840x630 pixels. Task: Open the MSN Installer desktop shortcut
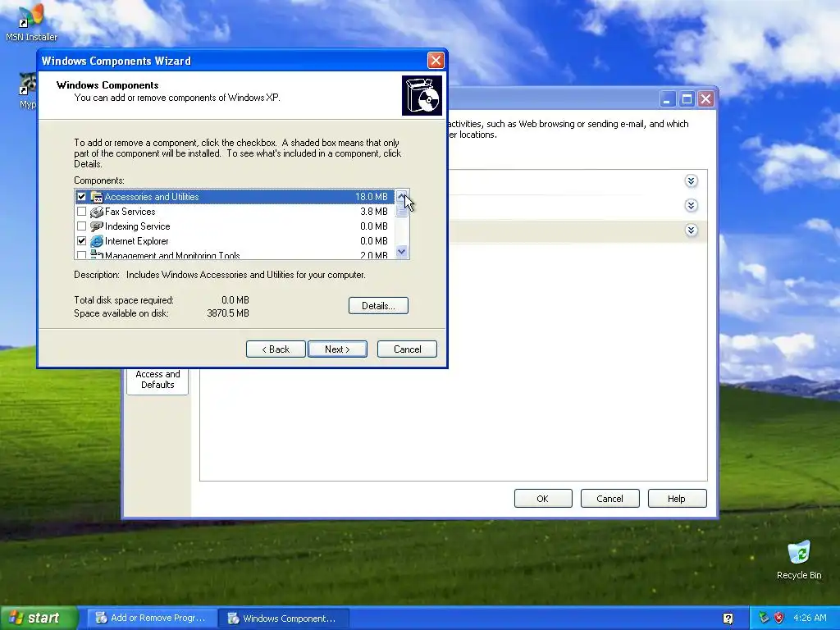click(x=31, y=22)
